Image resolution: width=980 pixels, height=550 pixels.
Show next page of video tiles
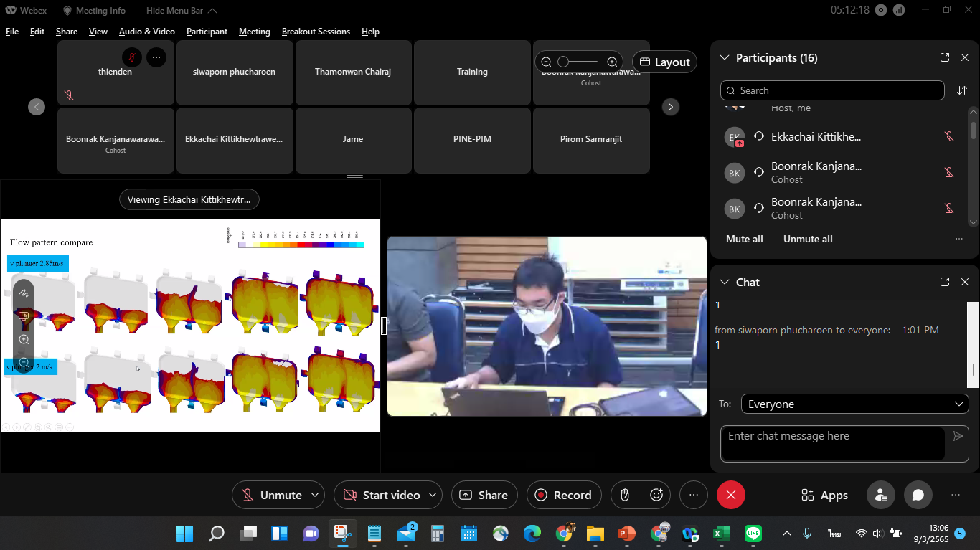[x=670, y=107]
